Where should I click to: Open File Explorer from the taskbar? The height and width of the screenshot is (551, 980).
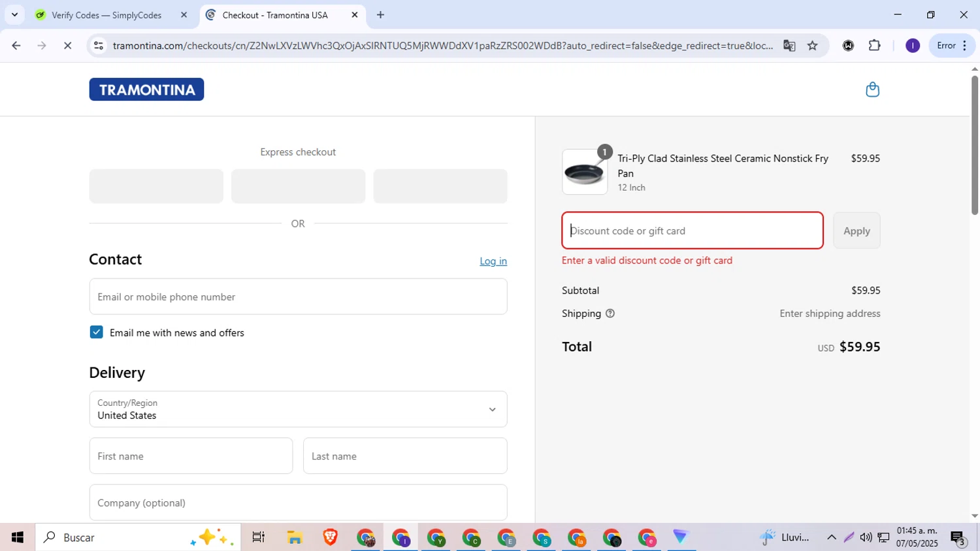tap(295, 537)
